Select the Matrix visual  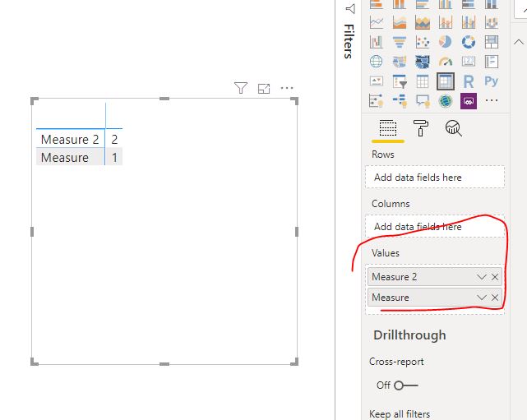pos(446,81)
